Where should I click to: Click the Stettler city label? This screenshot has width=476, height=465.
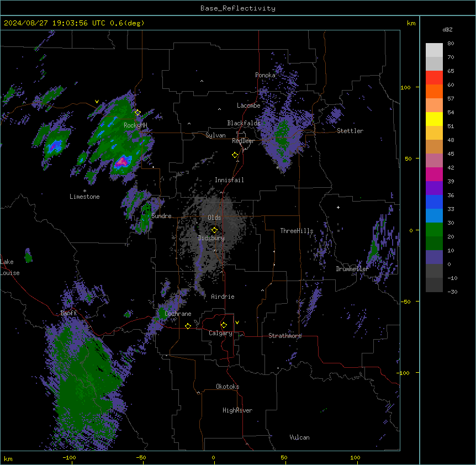click(350, 131)
